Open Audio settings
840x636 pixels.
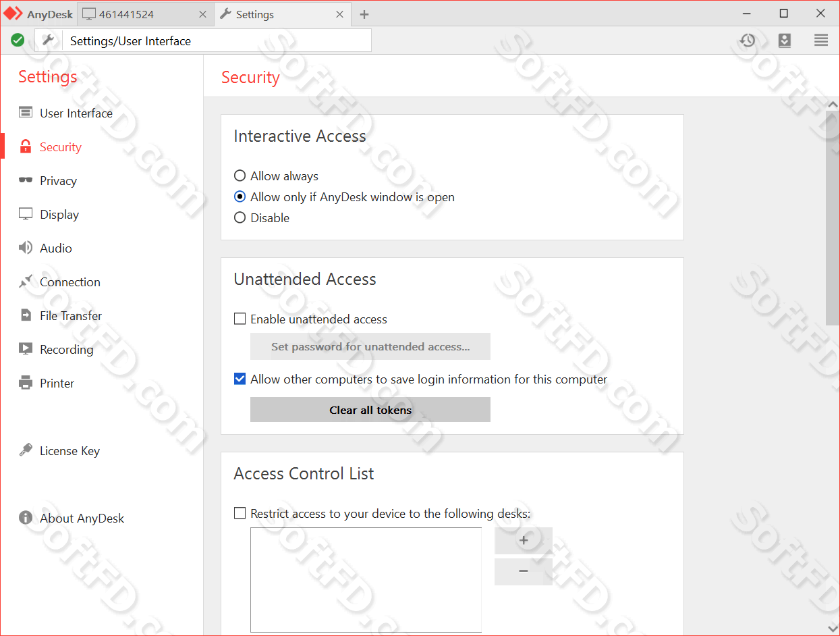click(55, 248)
